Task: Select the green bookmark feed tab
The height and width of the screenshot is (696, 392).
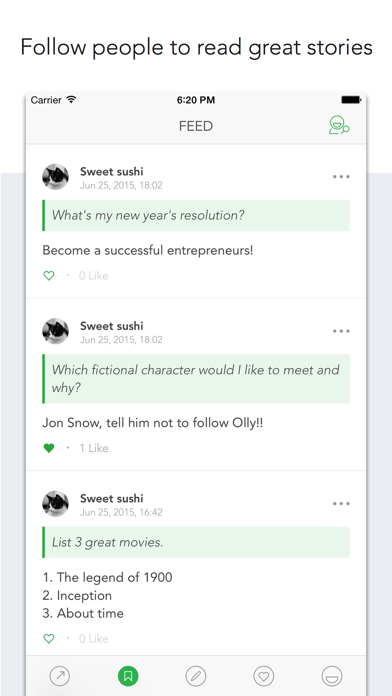Action: point(128,676)
